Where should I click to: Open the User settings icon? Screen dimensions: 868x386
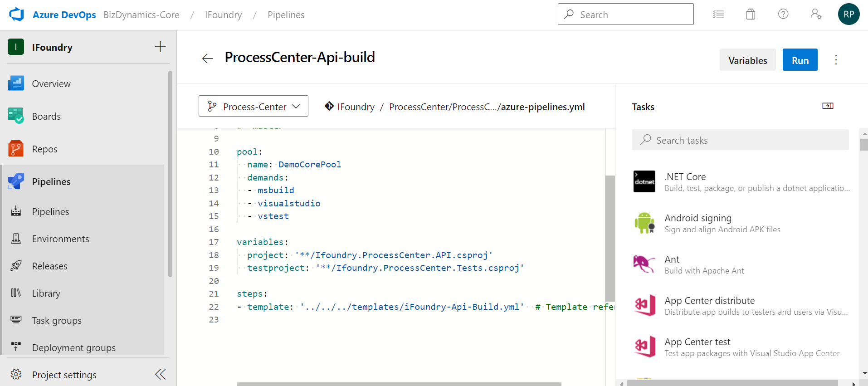pyautogui.click(x=816, y=14)
